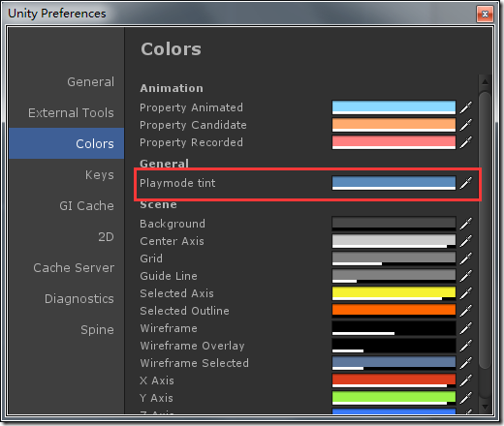Pick color with Property Animated eyedropper
Viewport: 504px width, 426px height.
466,107
